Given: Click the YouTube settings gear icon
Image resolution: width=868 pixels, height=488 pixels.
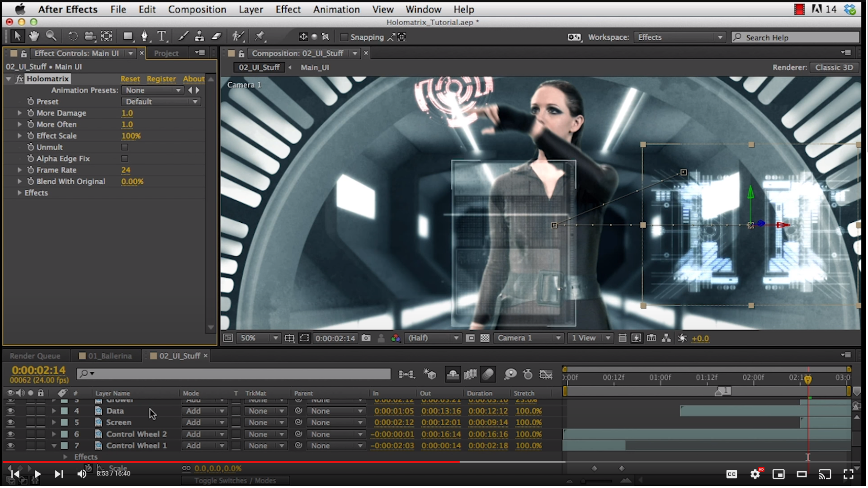Looking at the screenshot, I should click(x=755, y=474).
